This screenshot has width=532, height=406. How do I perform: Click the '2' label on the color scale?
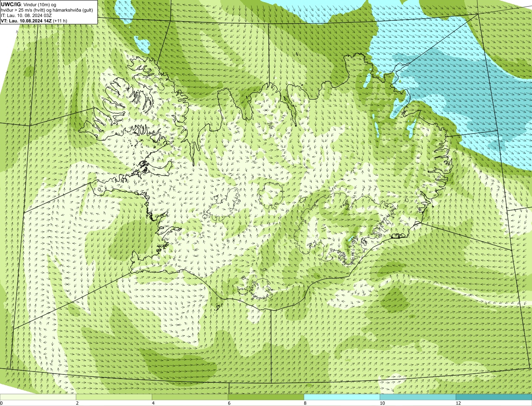(77, 403)
